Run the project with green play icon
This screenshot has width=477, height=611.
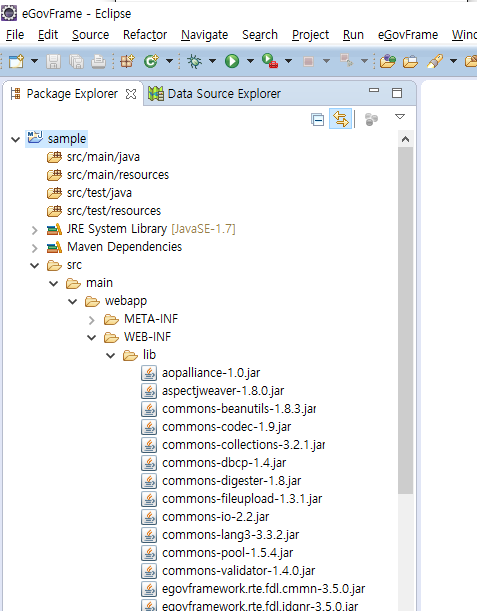[232, 61]
